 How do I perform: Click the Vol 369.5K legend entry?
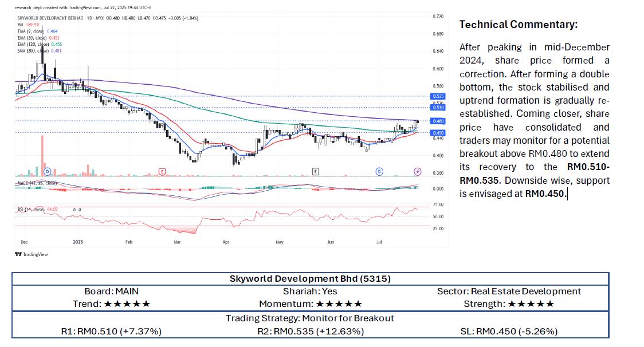(x=28, y=25)
